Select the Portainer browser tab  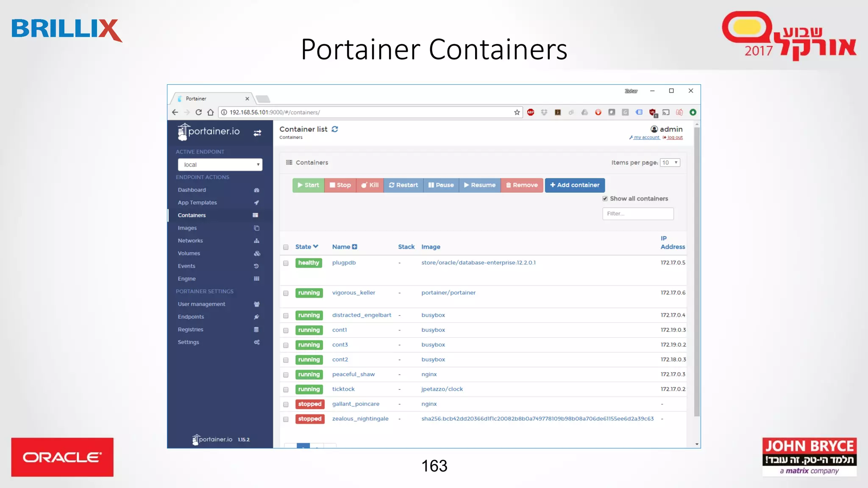point(212,99)
